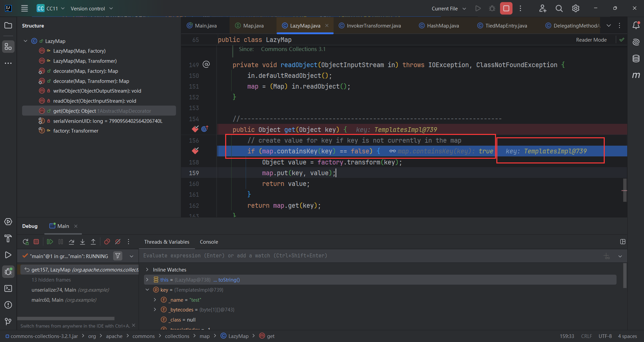Click Step Into icon in debug toolbar
644x342 pixels.
(x=83, y=242)
